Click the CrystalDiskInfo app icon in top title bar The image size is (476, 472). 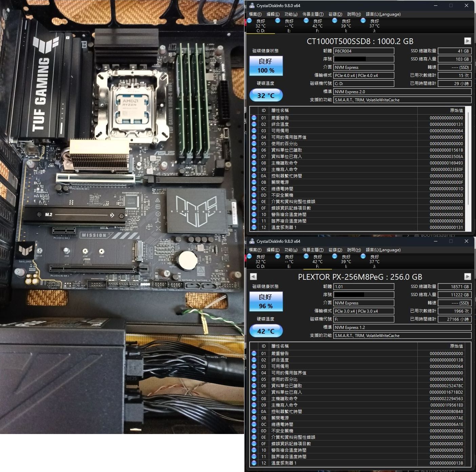[x=252, y=5]
